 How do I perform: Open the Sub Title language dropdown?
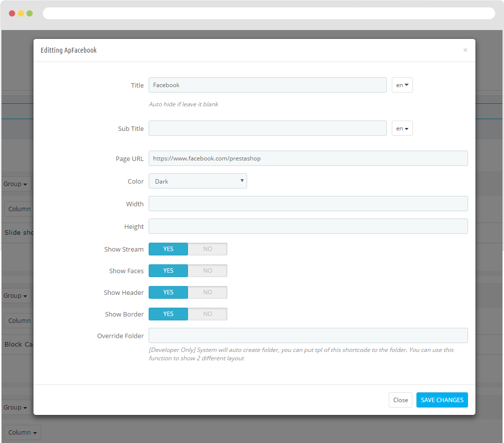click(x=402, y=128)
